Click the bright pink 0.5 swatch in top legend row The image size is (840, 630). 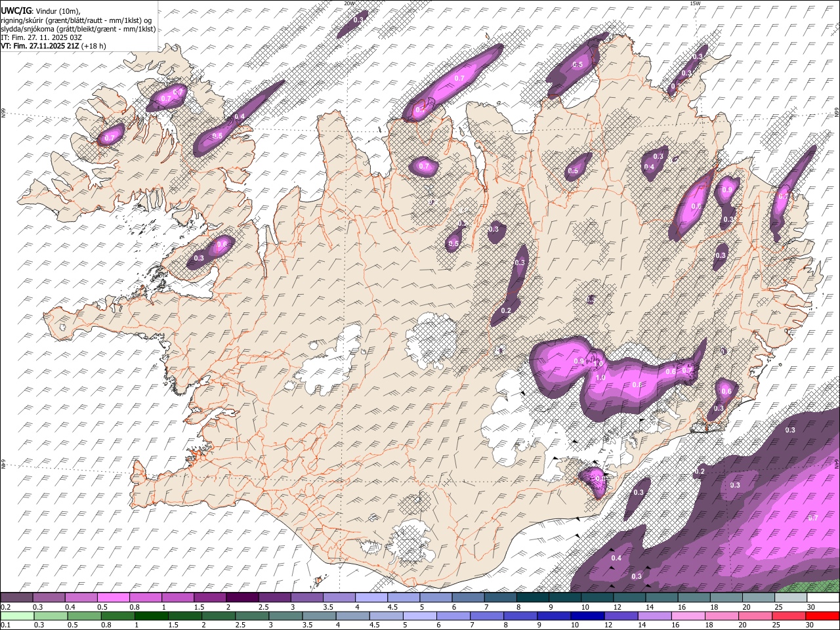pyautogui.click(x=113, y=598)
